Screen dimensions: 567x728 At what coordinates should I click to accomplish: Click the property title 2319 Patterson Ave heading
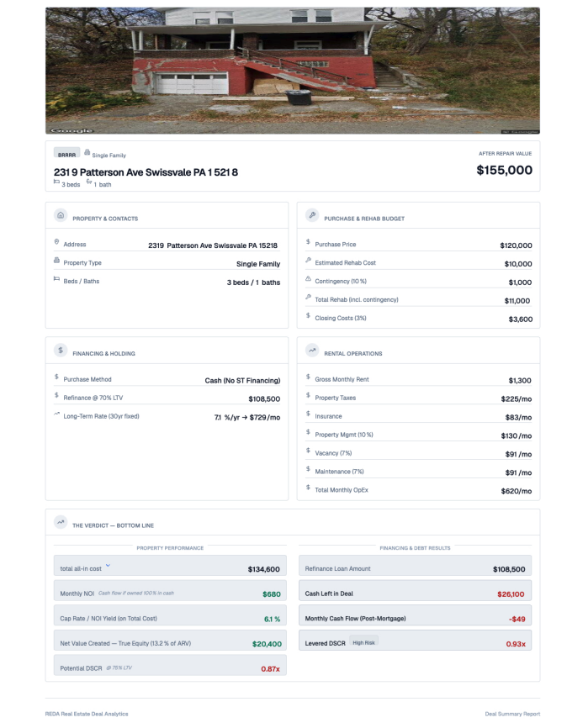coord(146,172)
